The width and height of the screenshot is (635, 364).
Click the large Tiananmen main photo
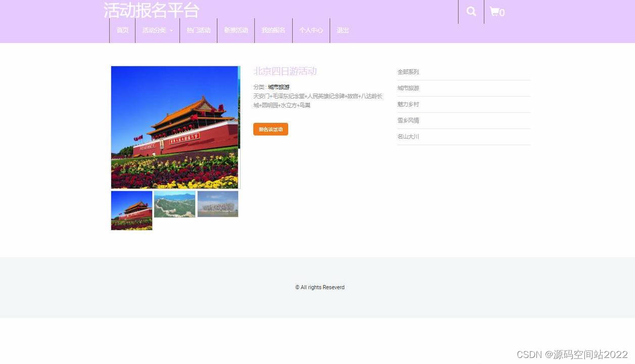tap(175, 127)
